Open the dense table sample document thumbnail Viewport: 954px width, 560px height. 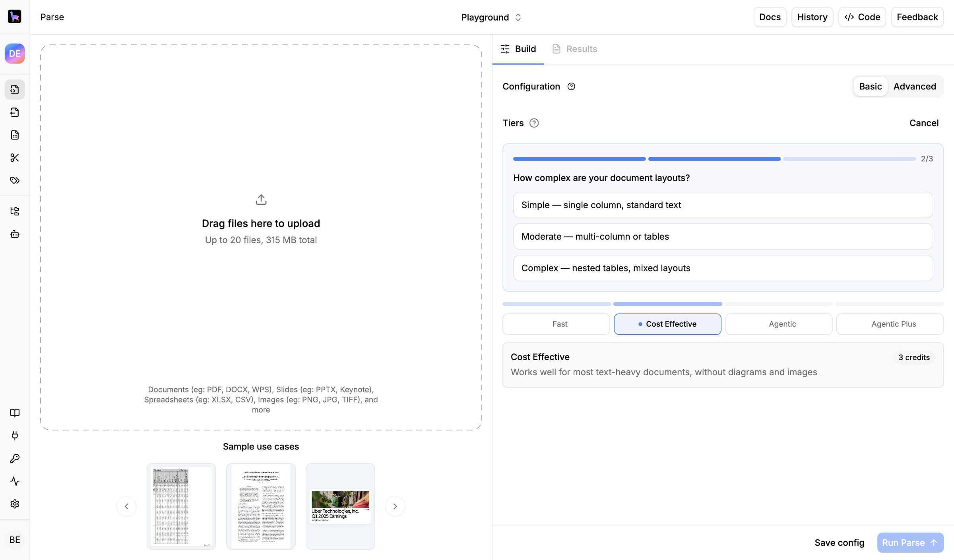(x=181, y=506)
